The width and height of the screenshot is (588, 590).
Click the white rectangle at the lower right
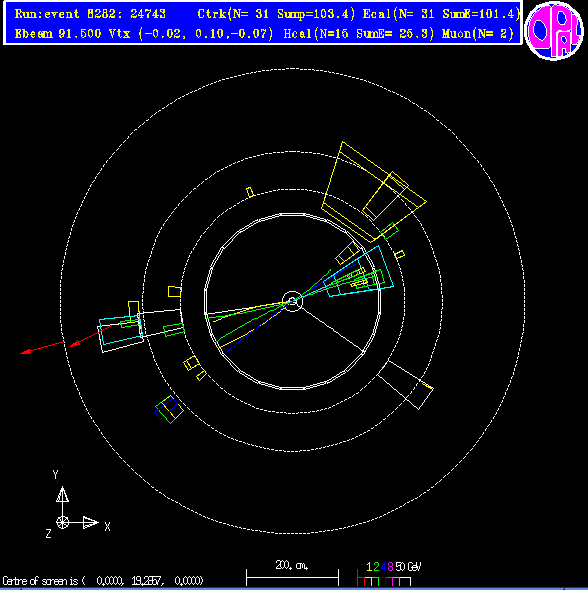coord(405,385)
